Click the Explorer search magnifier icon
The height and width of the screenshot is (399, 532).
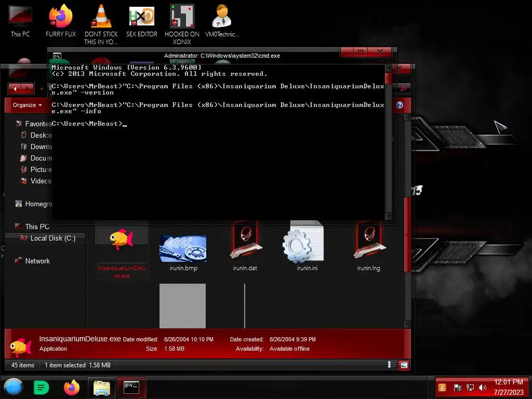point(404,88)
